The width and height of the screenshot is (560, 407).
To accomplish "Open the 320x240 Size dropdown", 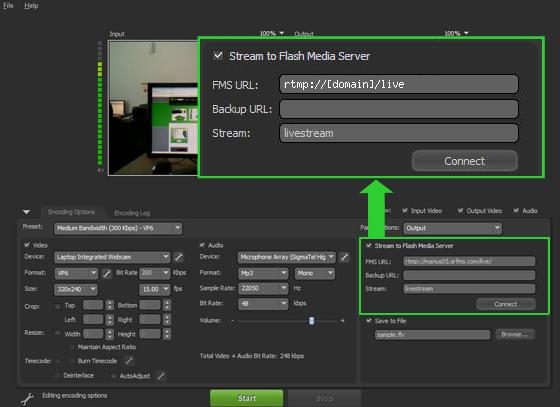I will tap(76, 289).
